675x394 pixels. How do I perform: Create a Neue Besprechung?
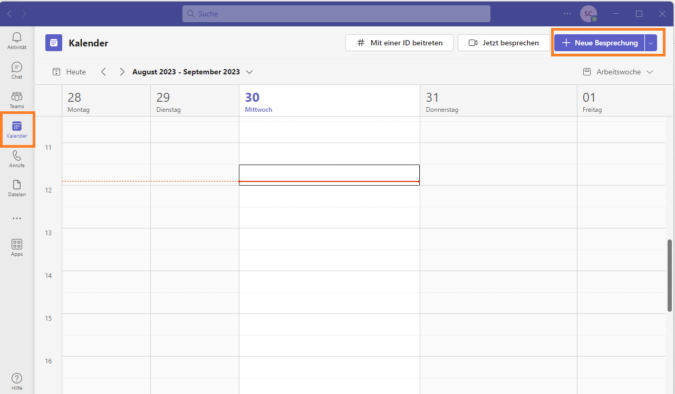click(599, 43)
